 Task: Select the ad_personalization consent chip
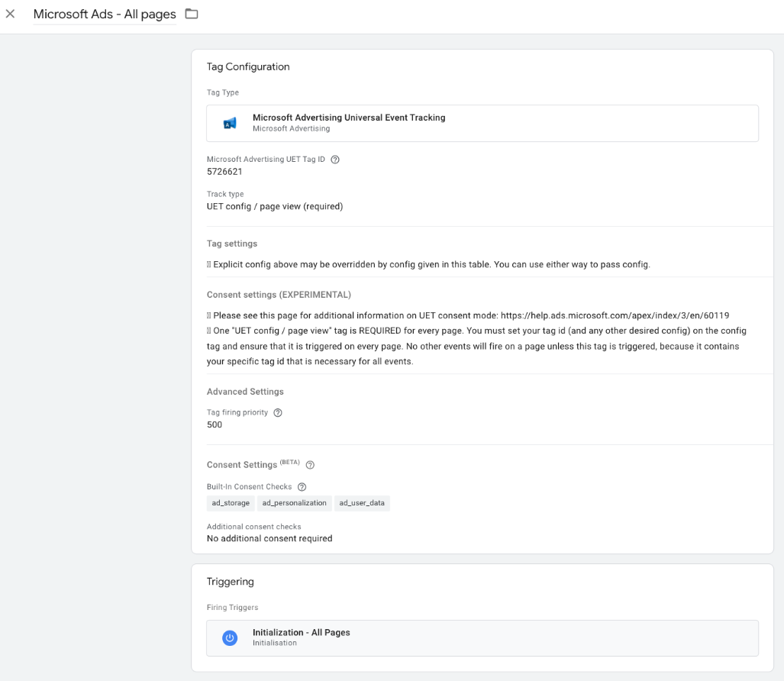(x=294, y=503)
